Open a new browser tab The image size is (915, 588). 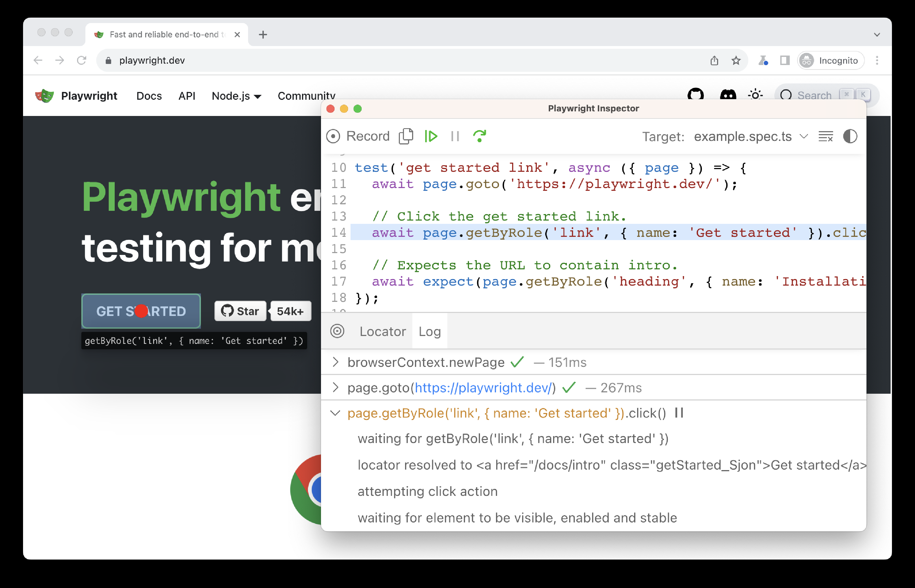[x=263, y=34]
